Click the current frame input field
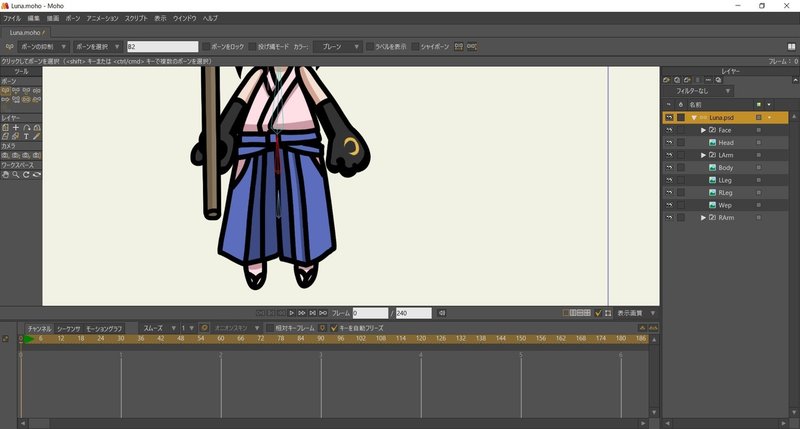Viewport: 800px width, 429px height. tap(370, 313)
